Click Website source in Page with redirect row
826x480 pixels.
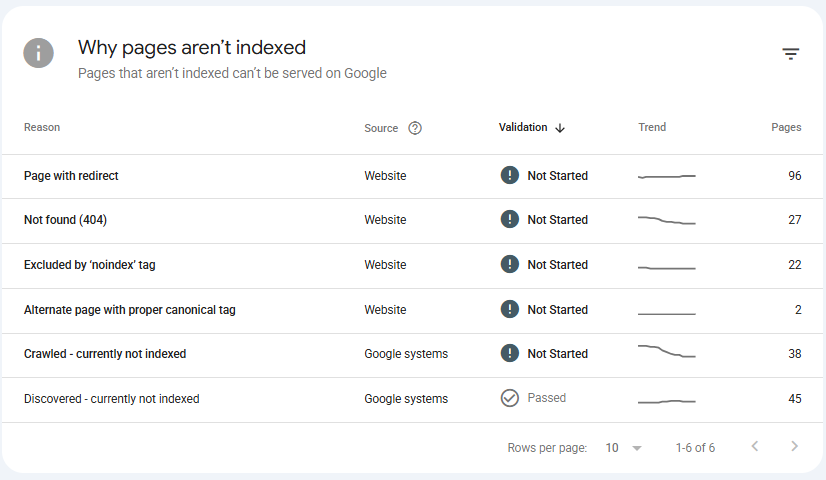tap(385, 176)
